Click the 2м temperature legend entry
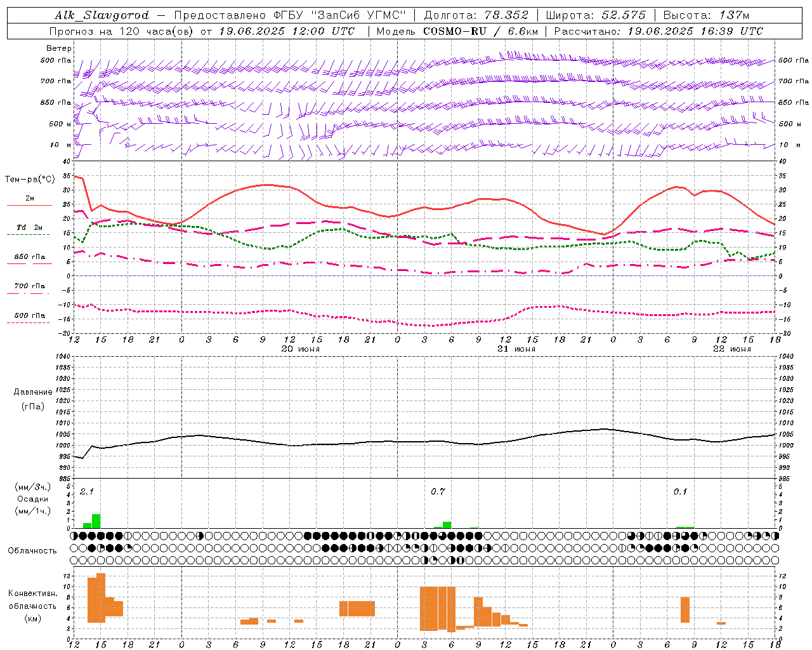 click(30, 199)
